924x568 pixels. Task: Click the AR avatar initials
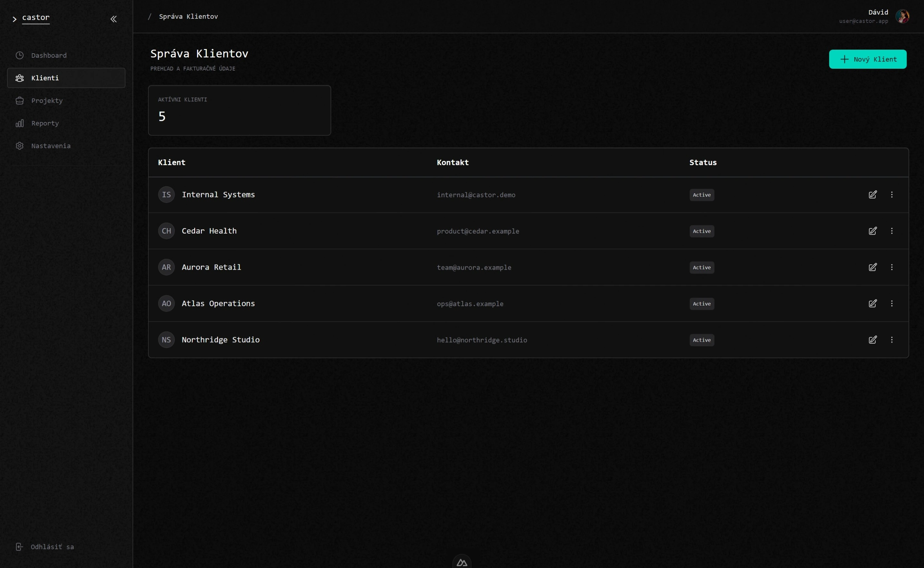166,267
